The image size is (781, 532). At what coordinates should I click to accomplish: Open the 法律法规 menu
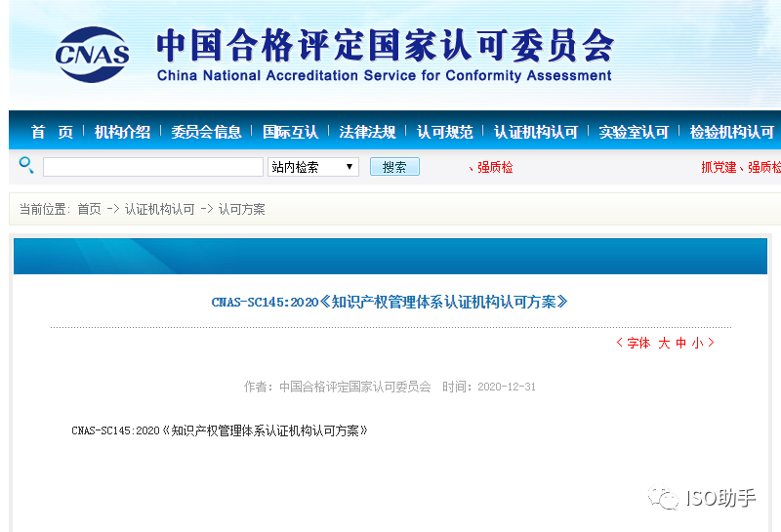point(368,132)
